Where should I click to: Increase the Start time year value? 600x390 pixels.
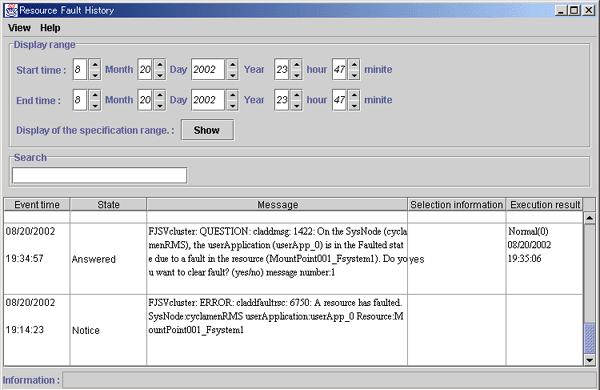point(232,64)
